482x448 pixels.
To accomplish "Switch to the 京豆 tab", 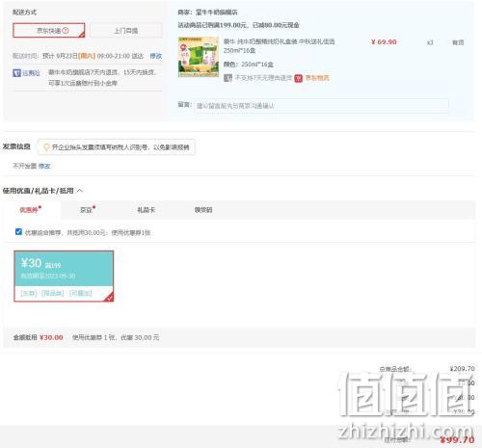I will click(86, 210).
